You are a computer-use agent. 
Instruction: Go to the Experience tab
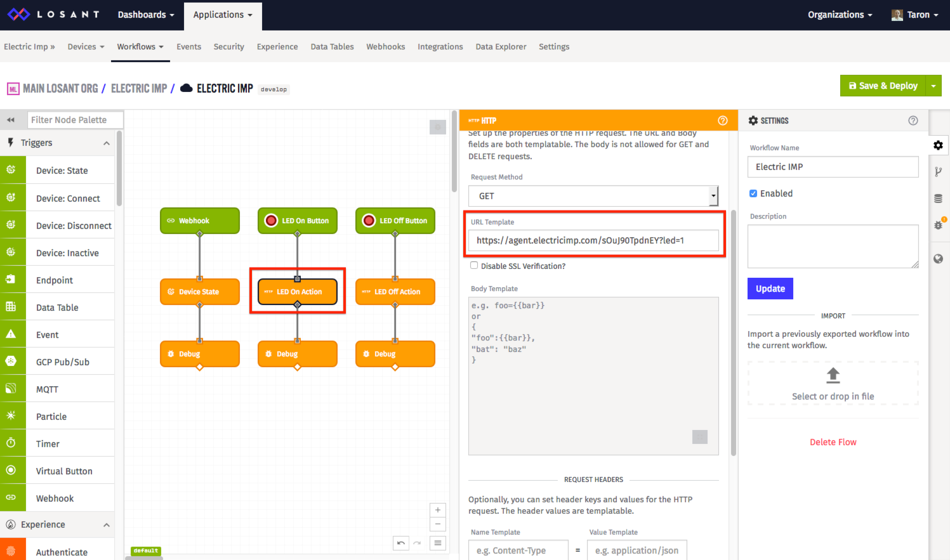pos(277,46)
